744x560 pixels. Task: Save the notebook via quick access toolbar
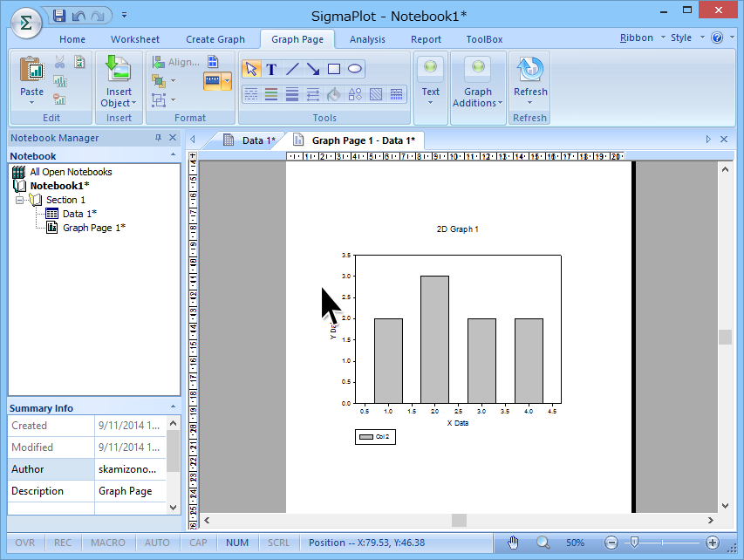(x=59, y=16)
